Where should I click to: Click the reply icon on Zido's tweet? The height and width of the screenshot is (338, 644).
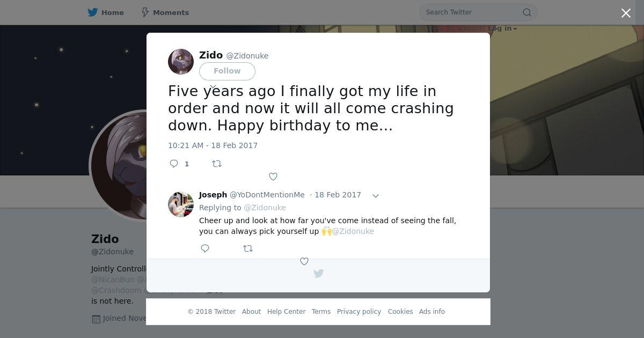(174, 164)
